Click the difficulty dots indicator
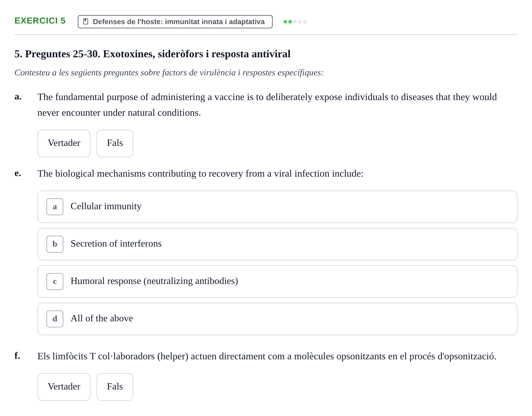This screenshot has width=532, height=416. tap(295, 22)
